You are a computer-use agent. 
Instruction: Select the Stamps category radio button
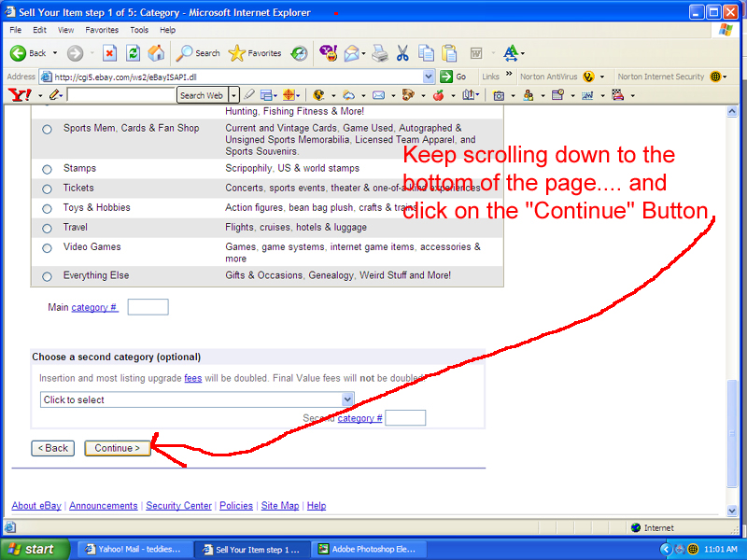click(47, 169)
